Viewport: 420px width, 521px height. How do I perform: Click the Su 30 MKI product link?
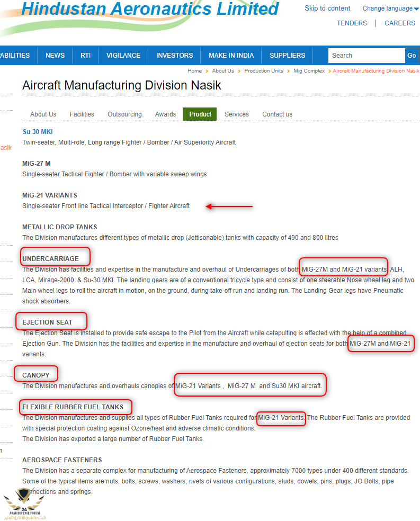[x=38, y=132]
